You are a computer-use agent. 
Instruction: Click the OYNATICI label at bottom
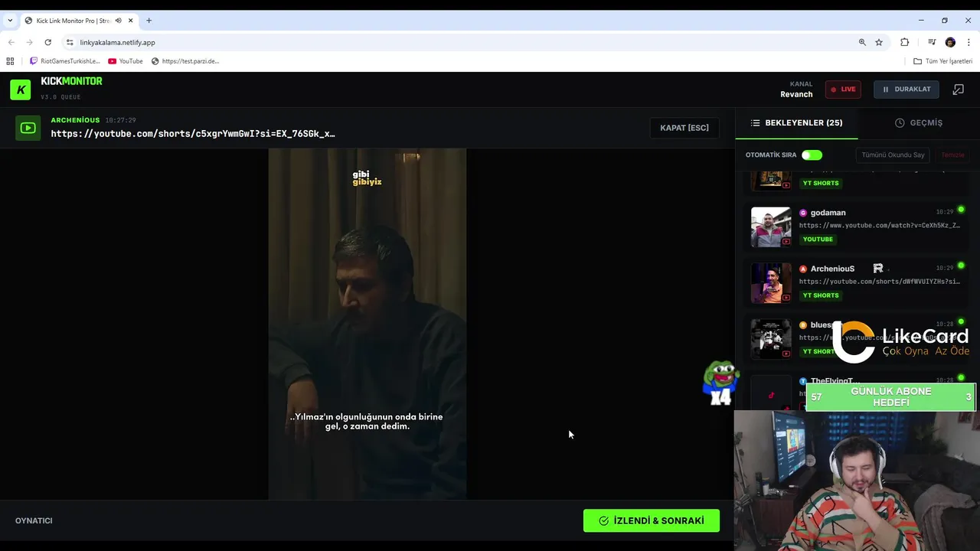pos(34,520)
